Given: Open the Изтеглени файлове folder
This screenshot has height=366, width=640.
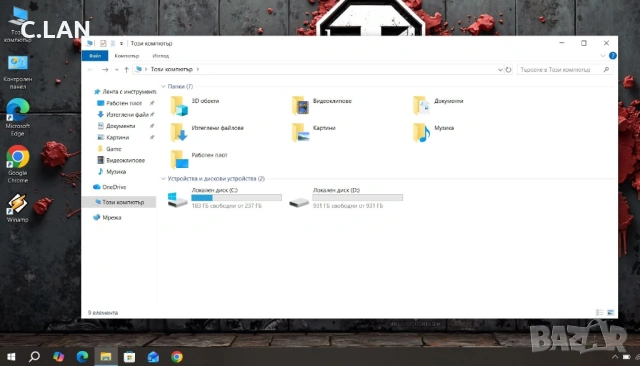Looking at the screenshot, I should 207,132.
